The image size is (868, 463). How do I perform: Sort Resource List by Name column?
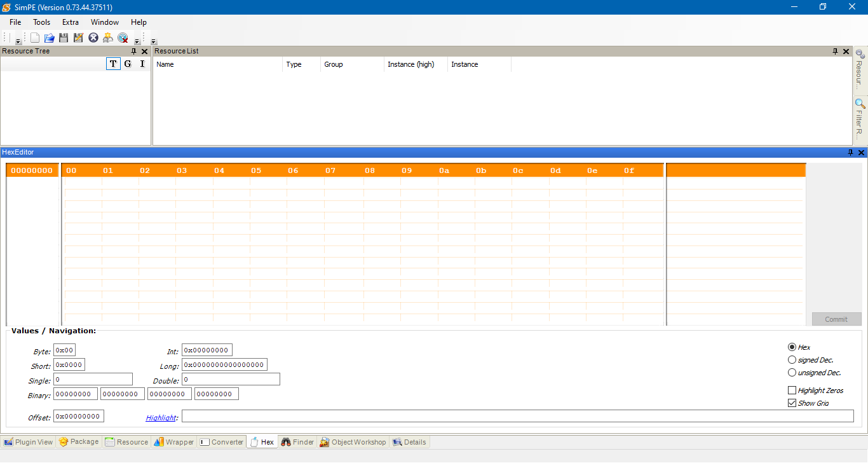pyautogui.click(x=218, y=64)
